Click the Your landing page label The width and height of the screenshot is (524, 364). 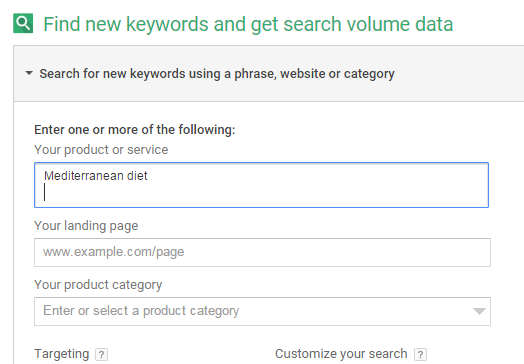point(86,226)
